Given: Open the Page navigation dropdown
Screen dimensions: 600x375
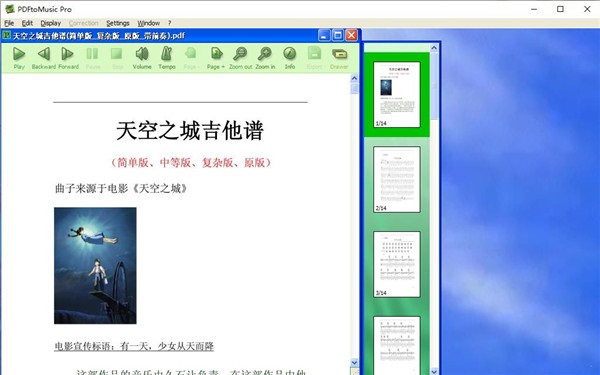Looking at the screenshot, I should (x=216, y=58).
